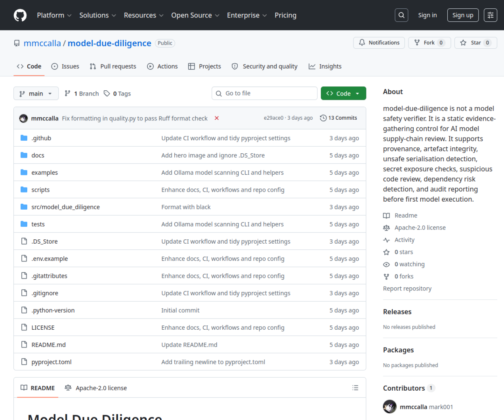Open the README outline list icon
Viewport: 504px width, 420px height.
point(355,388)
